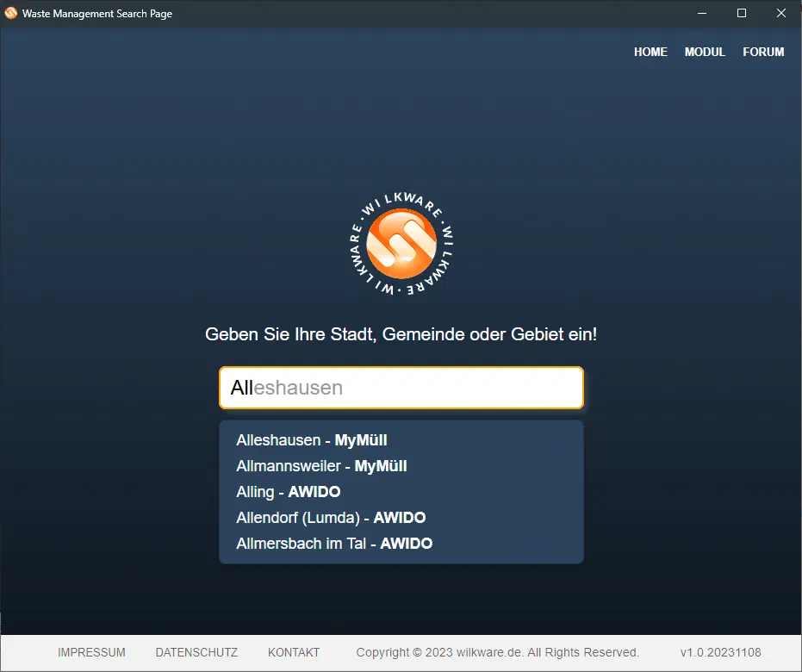
Task: Focus the city search input field
Action: click(401, 388)
